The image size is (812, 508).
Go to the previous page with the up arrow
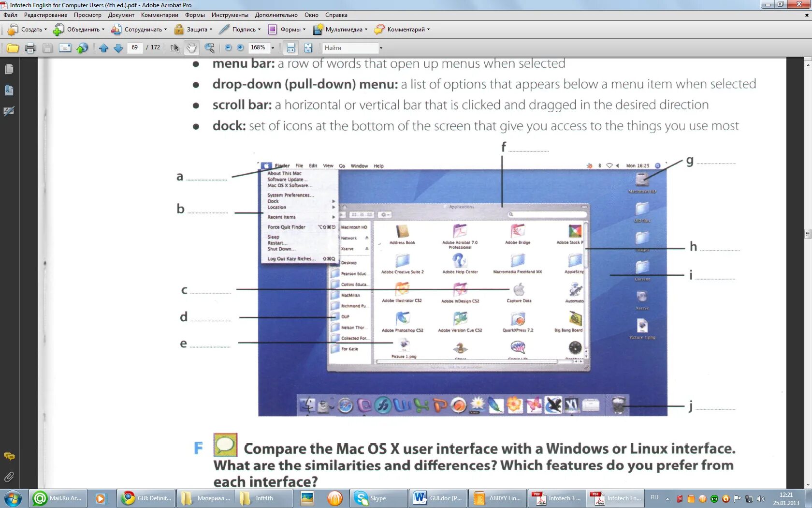103,48
